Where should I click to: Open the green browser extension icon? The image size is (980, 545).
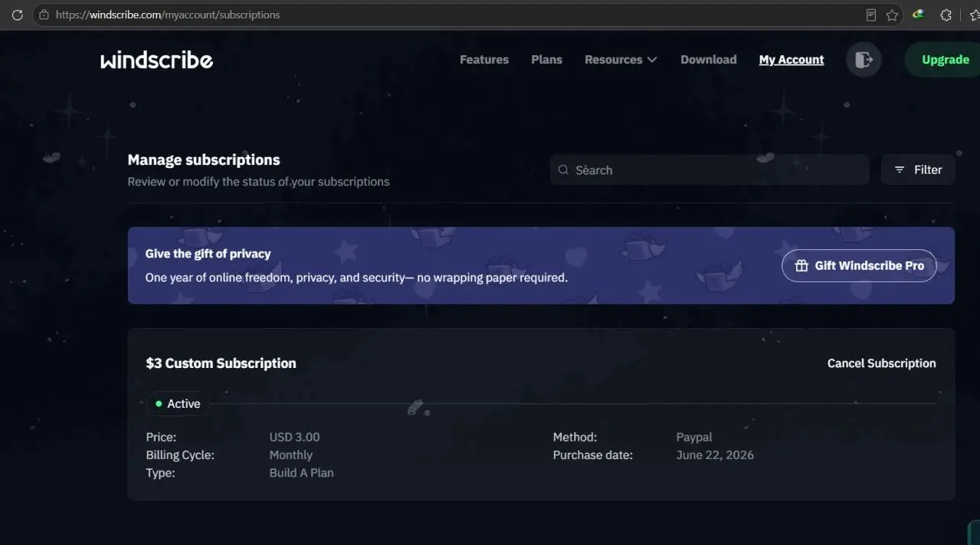tap(919, 15)
